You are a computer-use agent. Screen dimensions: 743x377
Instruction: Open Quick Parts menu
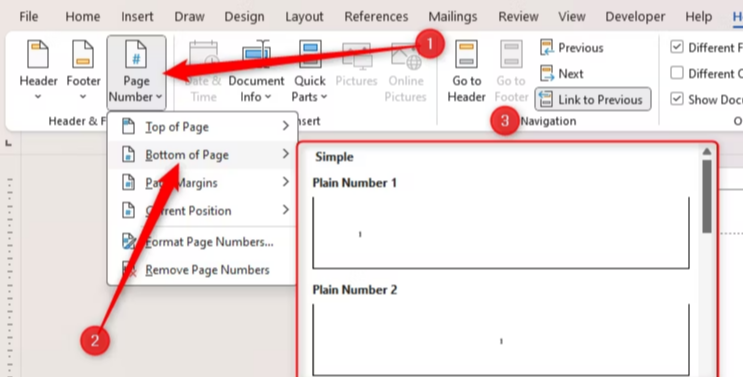310,71
